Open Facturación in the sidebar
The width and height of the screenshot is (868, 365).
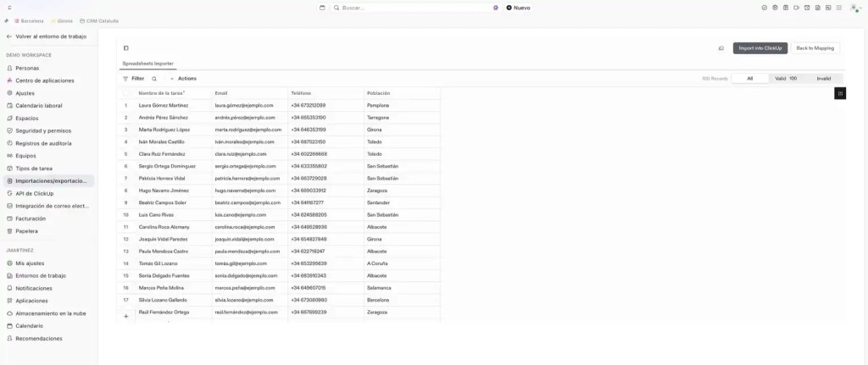pos(47,218)
